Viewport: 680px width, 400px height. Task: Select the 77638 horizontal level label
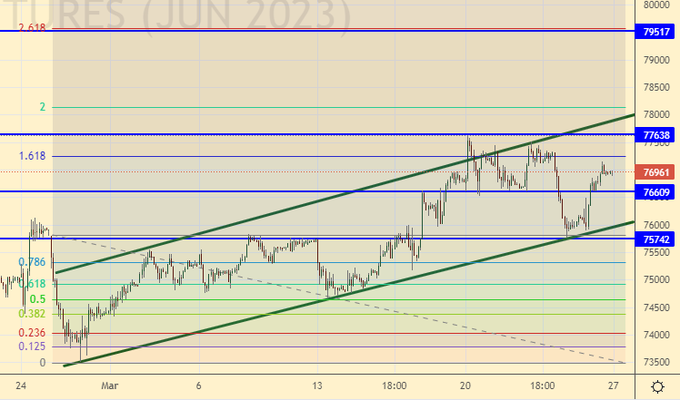[x=656, y=135]
